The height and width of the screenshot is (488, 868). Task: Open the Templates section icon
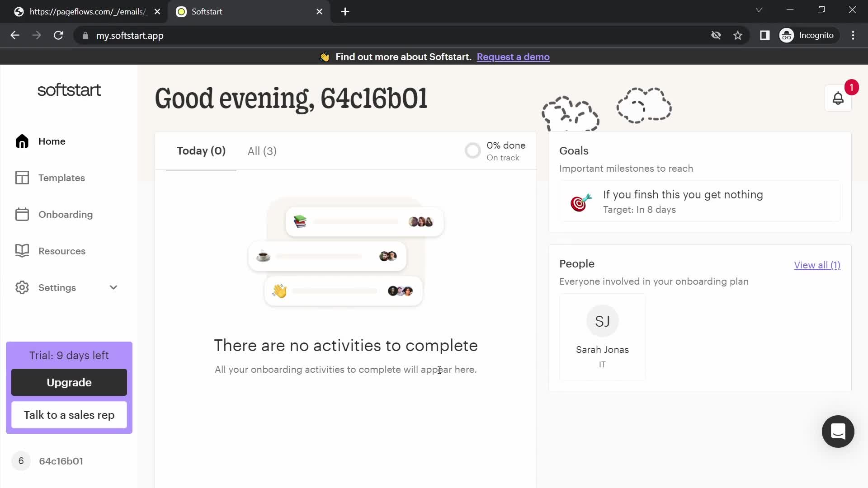[21, 177]
